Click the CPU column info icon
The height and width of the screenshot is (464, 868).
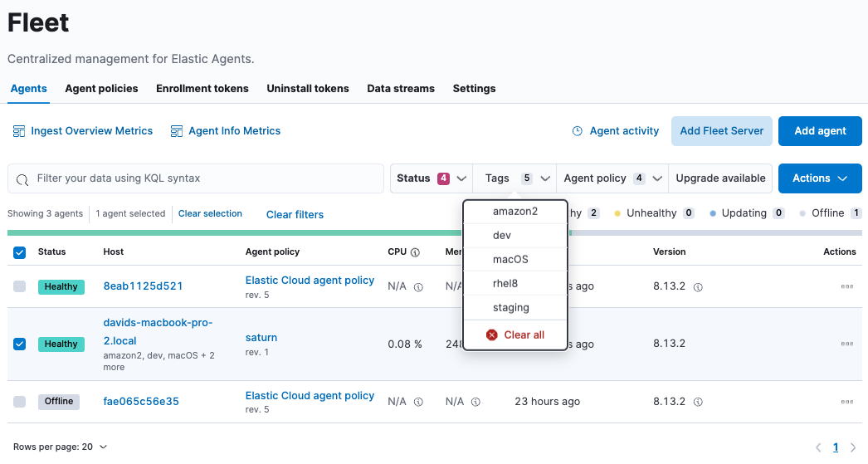click(x=414, y=252)
